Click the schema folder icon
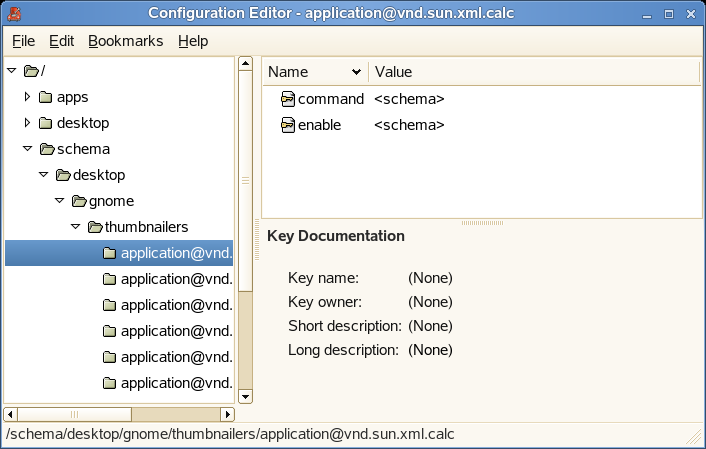 [x=46, y=149]
